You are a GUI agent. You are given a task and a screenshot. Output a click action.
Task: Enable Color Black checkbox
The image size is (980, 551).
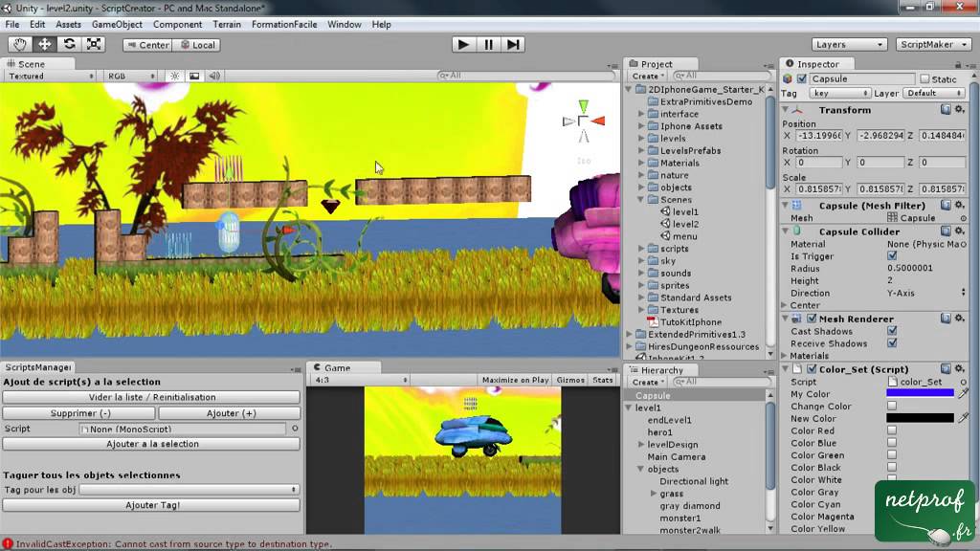tap(892, 467)
